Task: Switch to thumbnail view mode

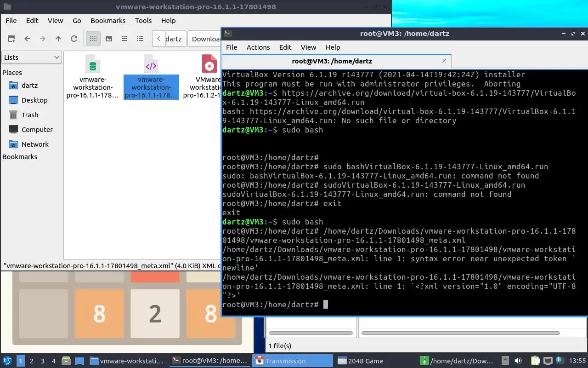Action: 109,39
